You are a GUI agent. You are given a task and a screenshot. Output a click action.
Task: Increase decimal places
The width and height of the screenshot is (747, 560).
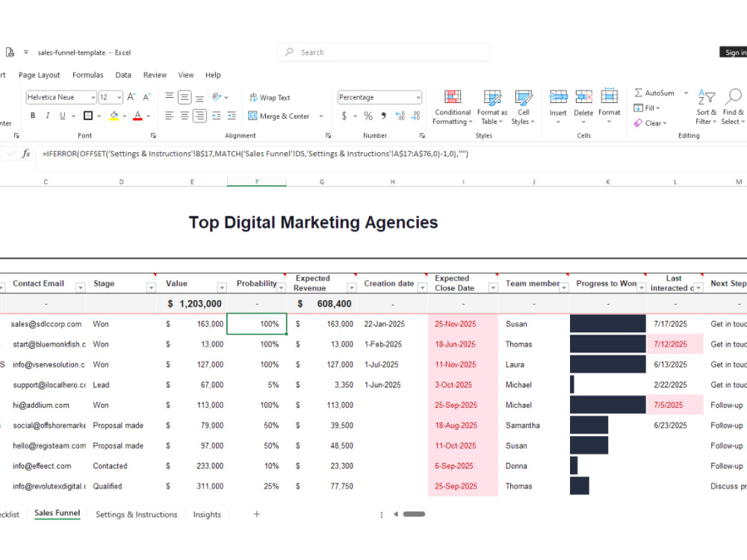point(400,116)
